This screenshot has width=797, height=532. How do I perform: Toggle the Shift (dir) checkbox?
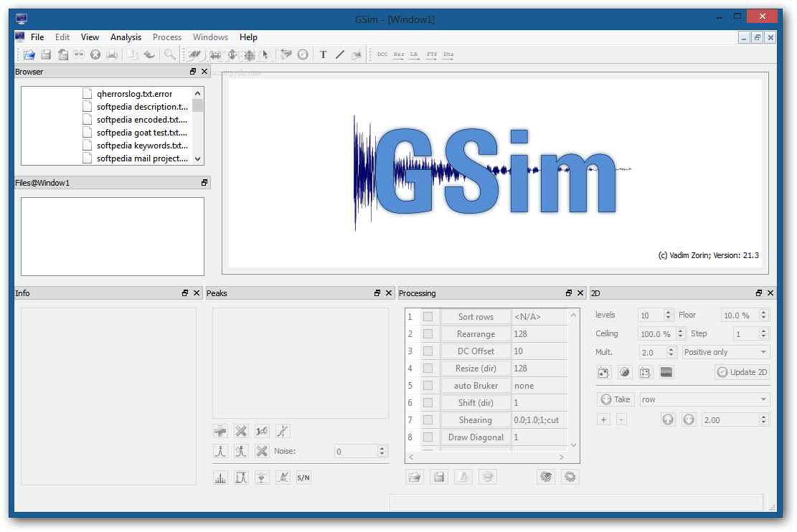point(428,403)
